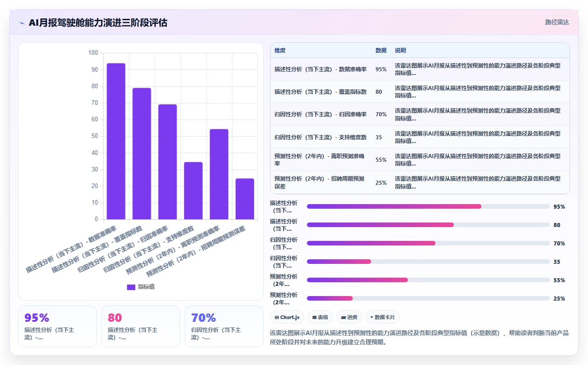The image size is (588, 365).
Task: Open the data card showing 80
Action: (x=141, y=326)
